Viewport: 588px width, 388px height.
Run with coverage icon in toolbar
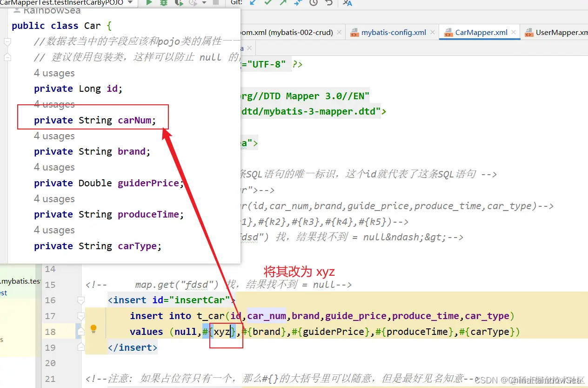(x=179, y=3)
